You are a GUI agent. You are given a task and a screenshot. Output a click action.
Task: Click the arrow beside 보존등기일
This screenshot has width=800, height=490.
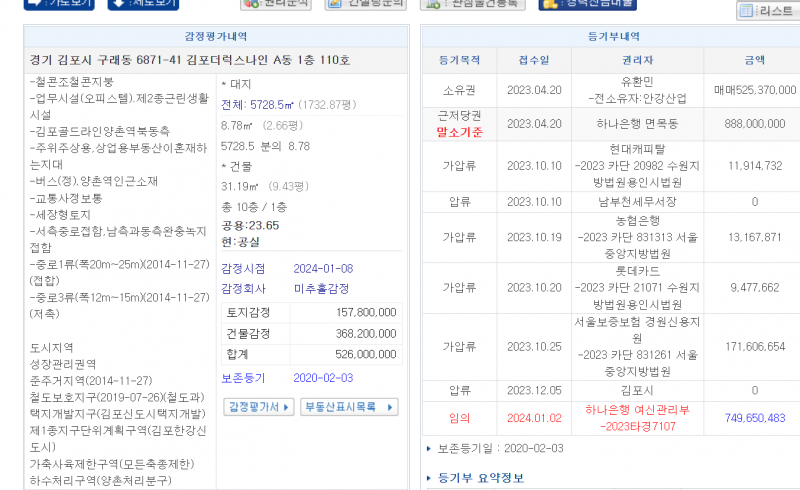pyautogui.click(x=429, y=449)
